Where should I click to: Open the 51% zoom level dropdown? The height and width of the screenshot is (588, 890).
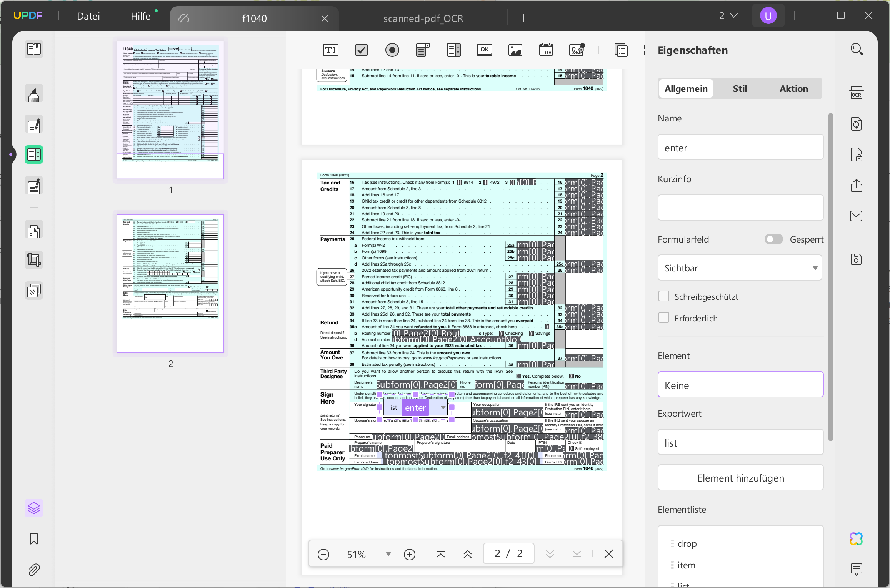click(x=388, y=554)
